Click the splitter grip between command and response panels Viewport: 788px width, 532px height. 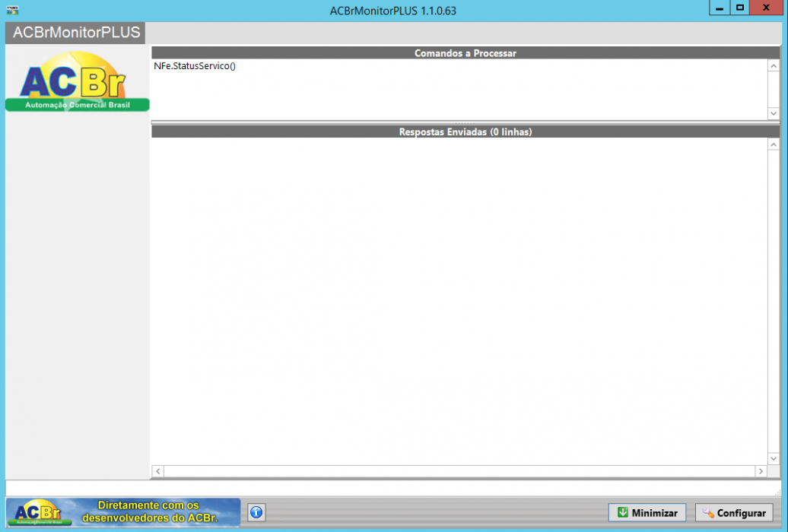point(465,122)
